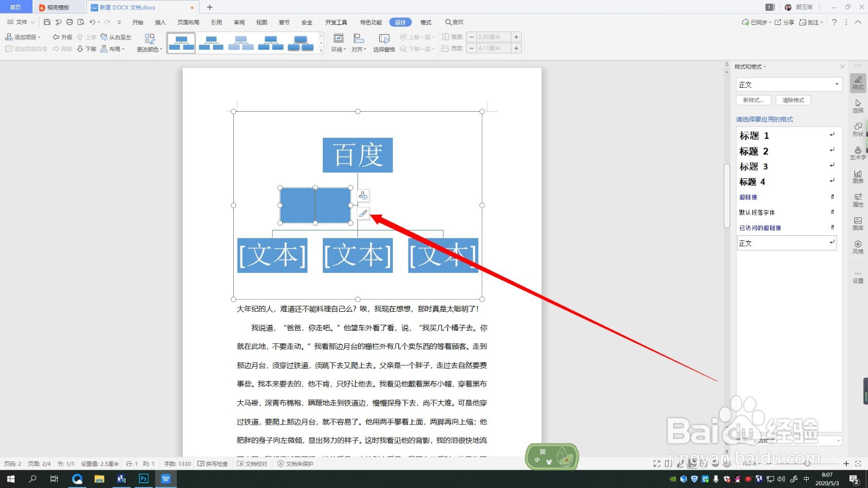Open the 环绕 wrap text dropdown
The width and height of the screenshot is (868, 488).
[339, 43]
